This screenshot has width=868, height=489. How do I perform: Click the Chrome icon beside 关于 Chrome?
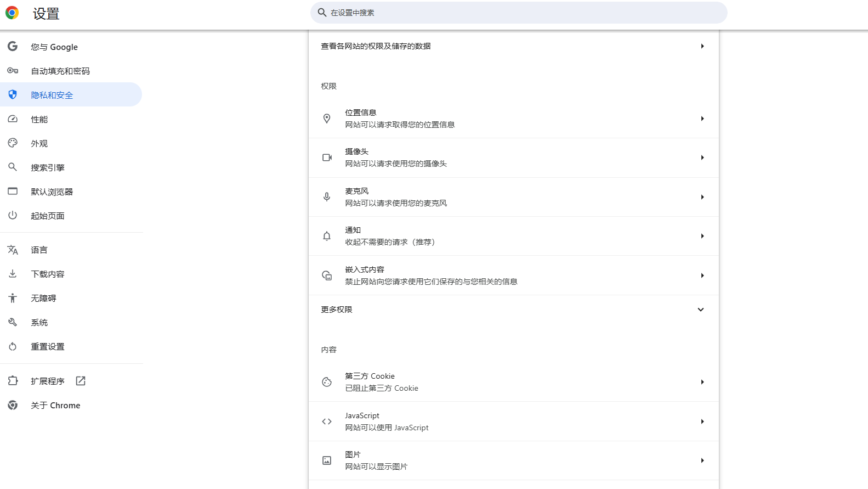tap(13, 405)
